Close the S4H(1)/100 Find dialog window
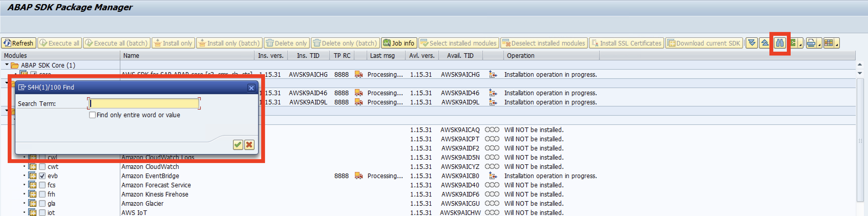Screen dimensions: 868x216 coord(251,88)
